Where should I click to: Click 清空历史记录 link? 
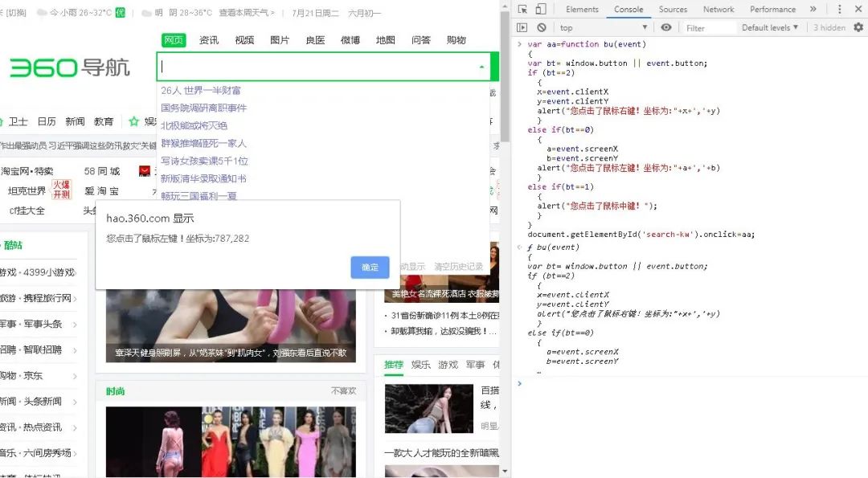[458, 267]
